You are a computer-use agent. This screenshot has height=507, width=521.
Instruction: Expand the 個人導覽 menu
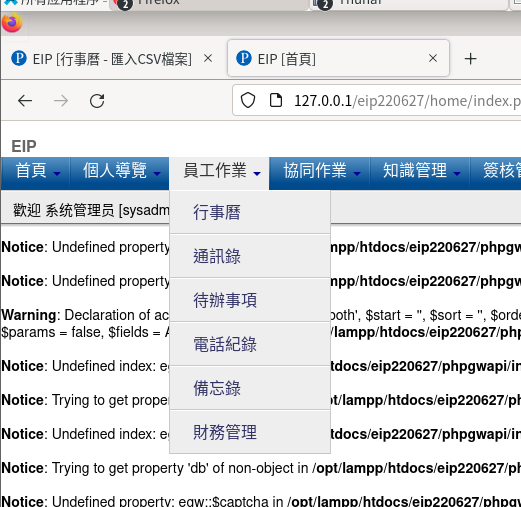point(119,173)
